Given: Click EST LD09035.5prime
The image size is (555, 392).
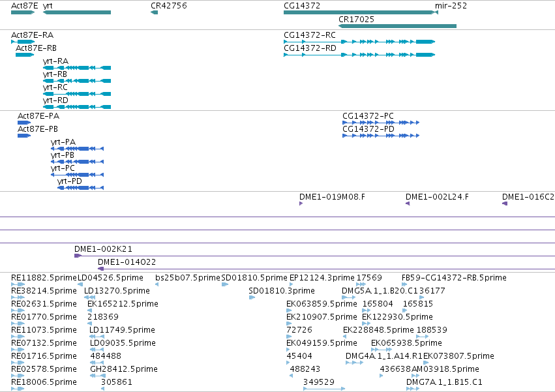Looking at the screenshot, I should tap(97, 350).
